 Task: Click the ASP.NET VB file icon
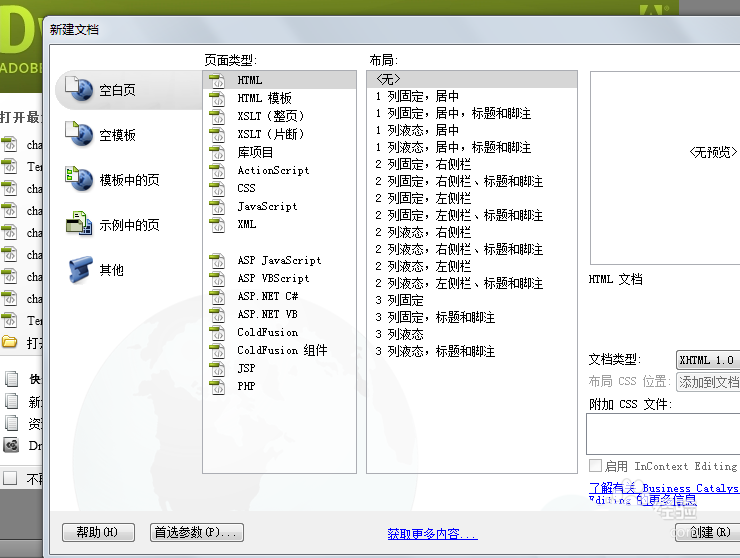pyautogui.click(x=218, y=314)
